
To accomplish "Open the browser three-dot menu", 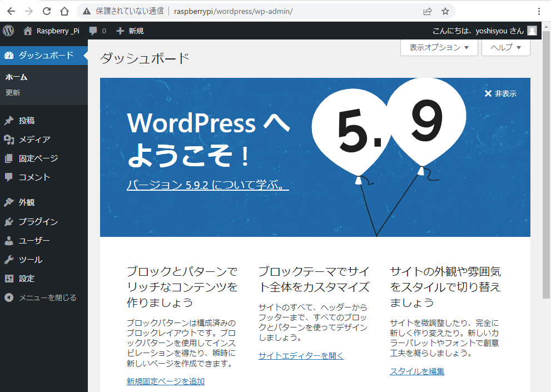I will pyautogui.click(x=539, y=11).
